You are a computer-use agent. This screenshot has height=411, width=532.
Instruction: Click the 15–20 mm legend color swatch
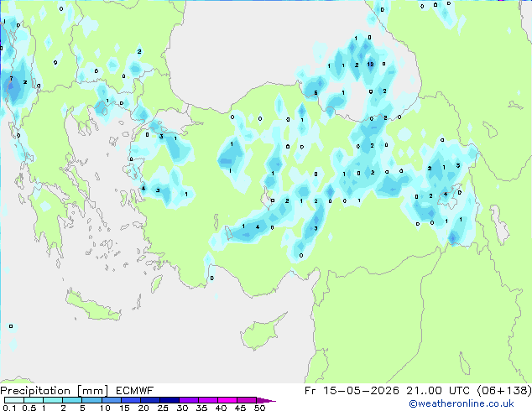(x=130, y=400)
